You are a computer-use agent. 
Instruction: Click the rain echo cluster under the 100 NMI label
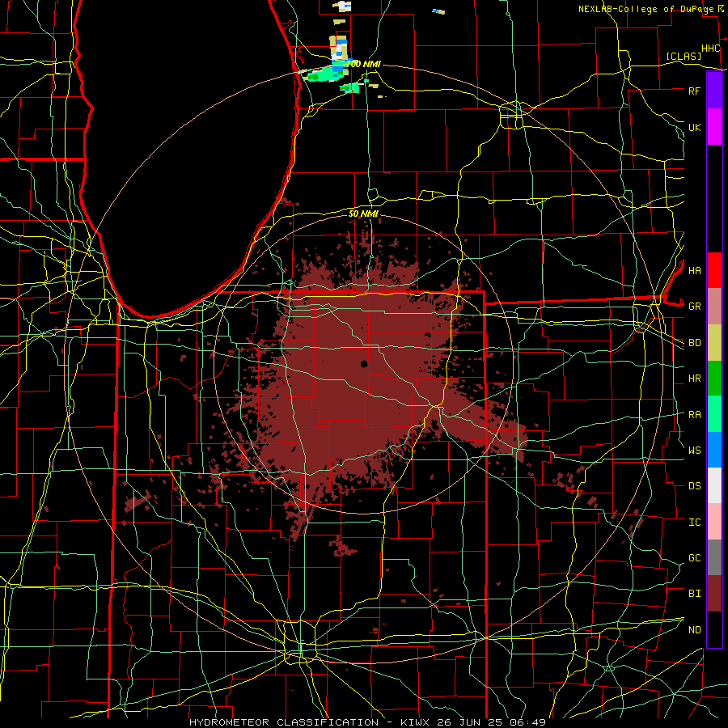point(328,74)
